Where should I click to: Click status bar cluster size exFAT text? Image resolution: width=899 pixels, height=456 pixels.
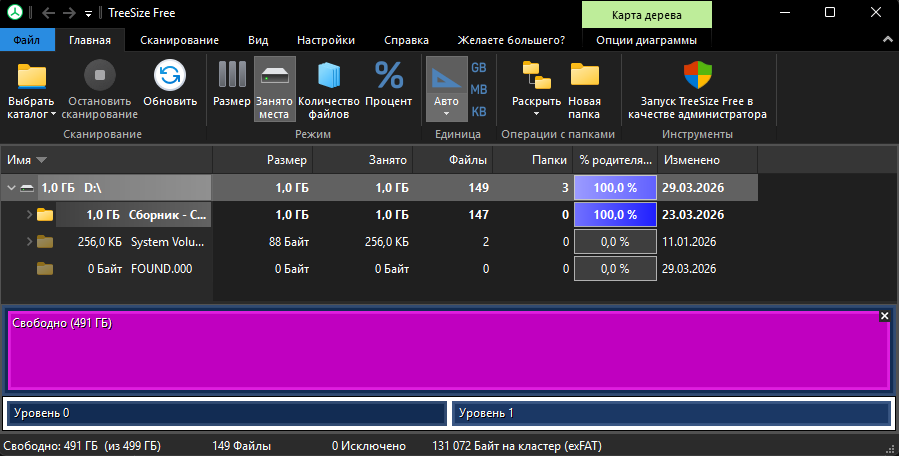[517, 446]
